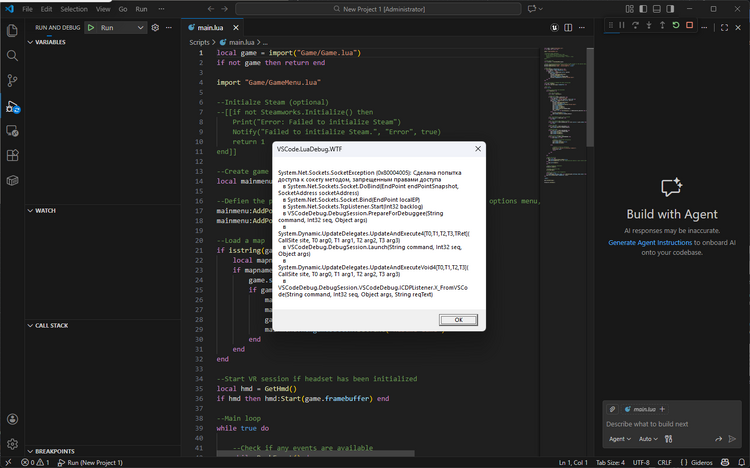750x468 pixels.
Task: Change CRLF line ending in status bar
Action: tap(664, 463)
